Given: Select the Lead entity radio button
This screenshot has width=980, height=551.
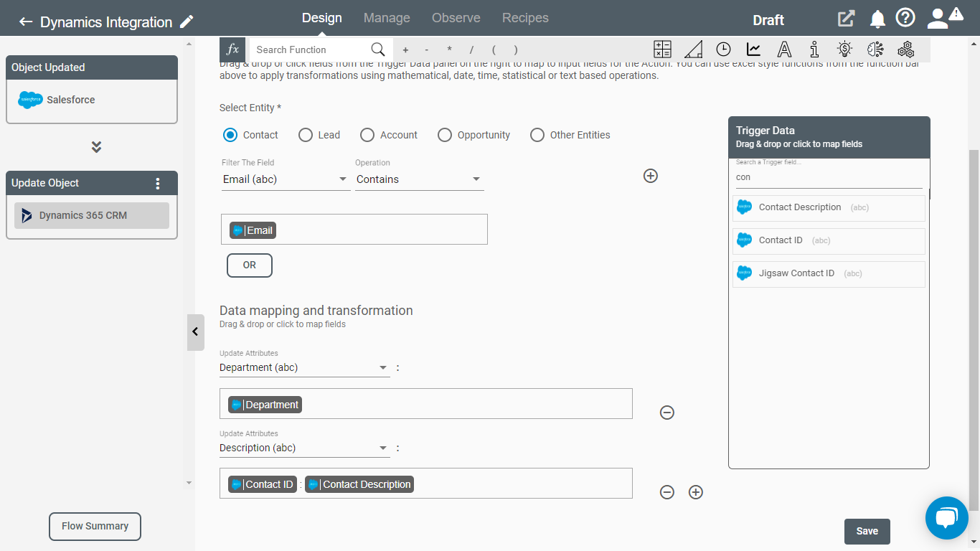Looking at the screenshot, I should (x=306, y=135).
